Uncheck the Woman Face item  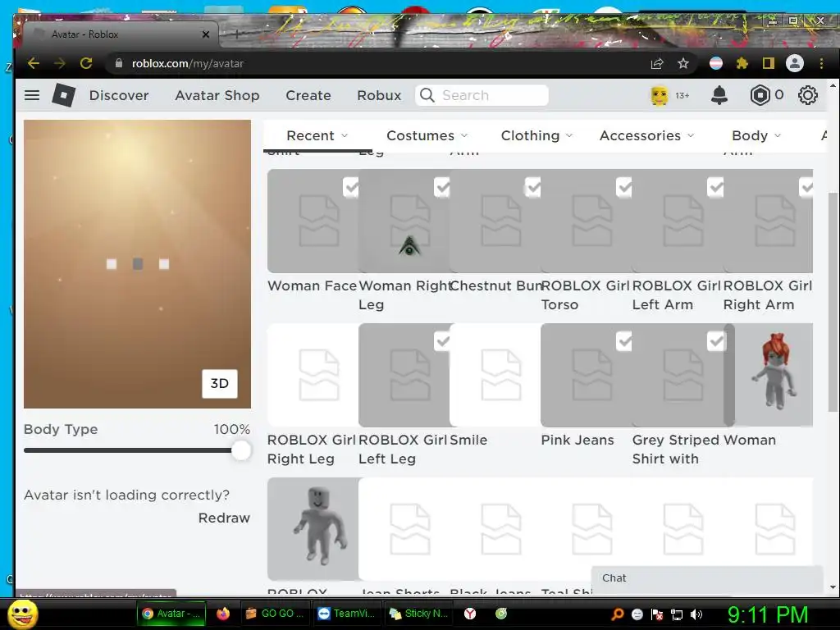(x=351, y=188)
